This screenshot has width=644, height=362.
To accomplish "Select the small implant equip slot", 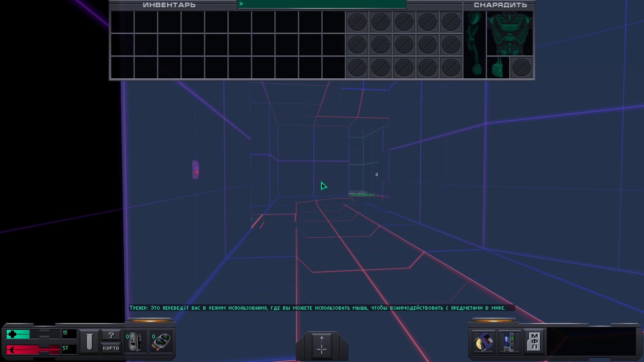I will tap(498, 67).
